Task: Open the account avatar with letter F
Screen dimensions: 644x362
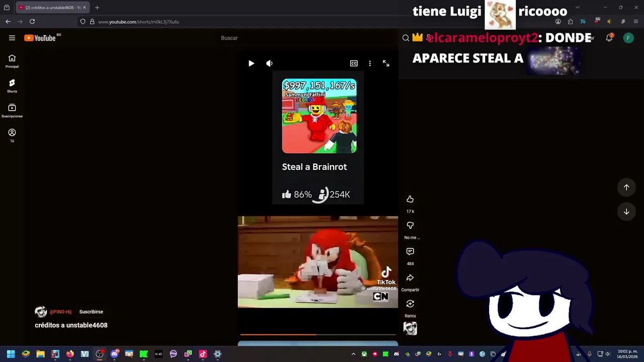Action: [x=628, y=38]
